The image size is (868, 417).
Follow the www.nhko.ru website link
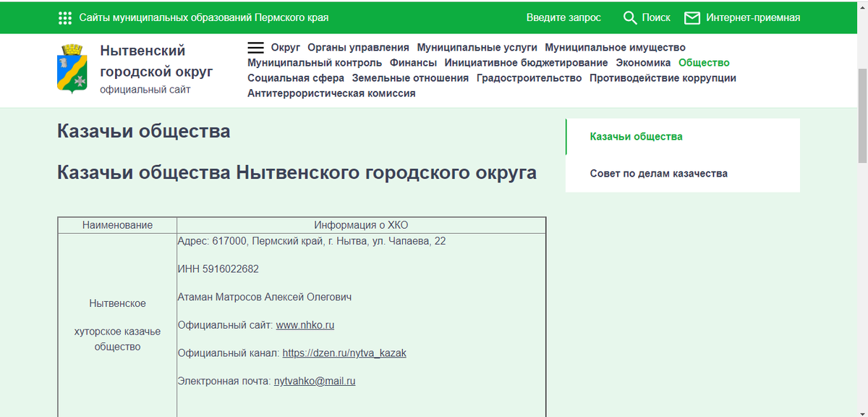[x=305, y=325]
